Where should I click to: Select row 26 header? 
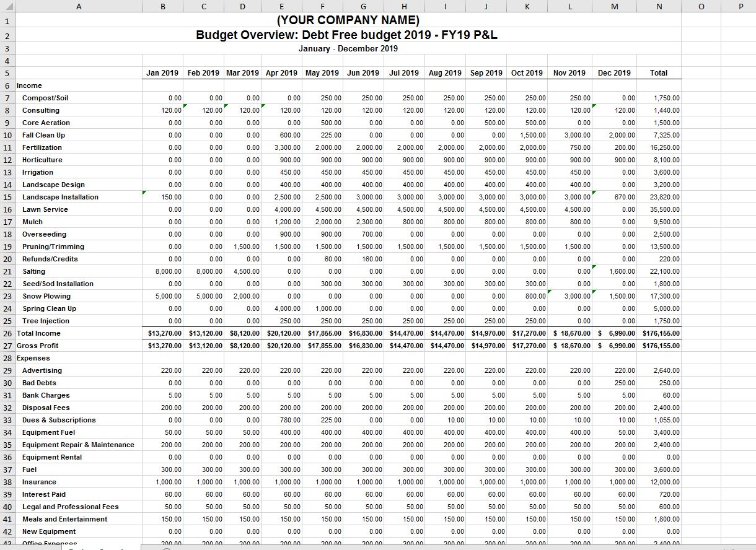coord(7,333)
